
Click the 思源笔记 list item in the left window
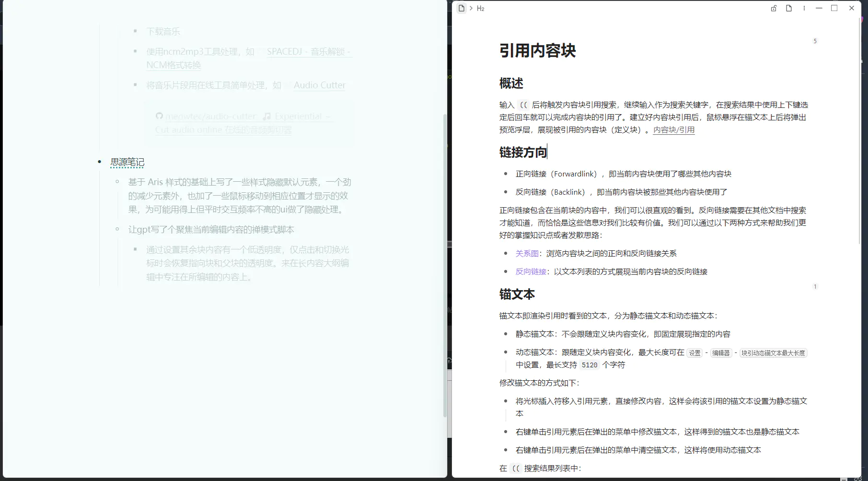127,162
